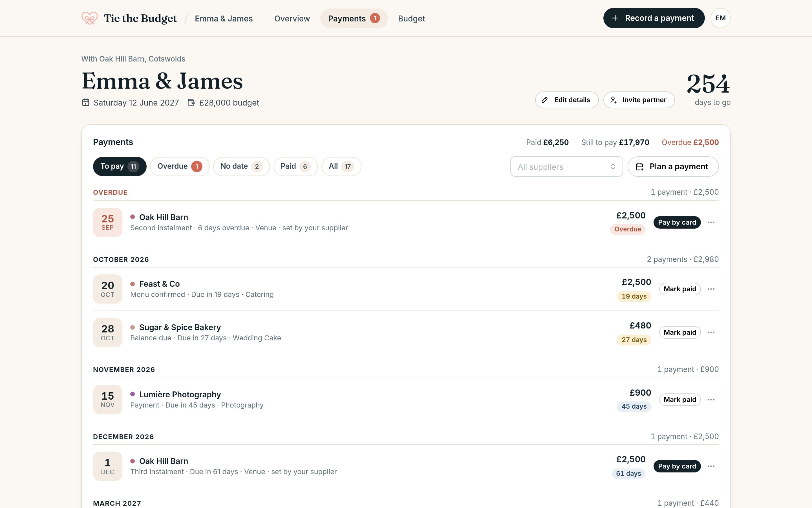Image resolution: width=812 pixels, height=508 pixels.
Task: Open more options for Feast & Co payment
Action: [x=711, y=289]
